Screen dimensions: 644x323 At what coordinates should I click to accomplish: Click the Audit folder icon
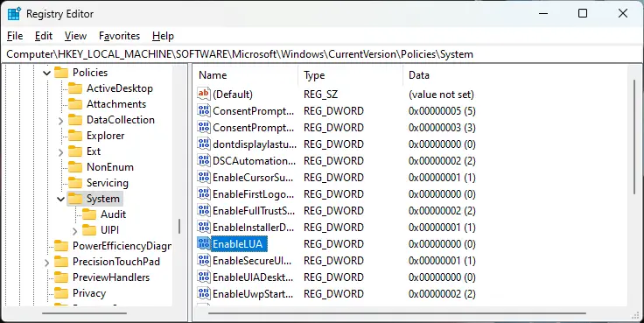[x=89, y=214]
